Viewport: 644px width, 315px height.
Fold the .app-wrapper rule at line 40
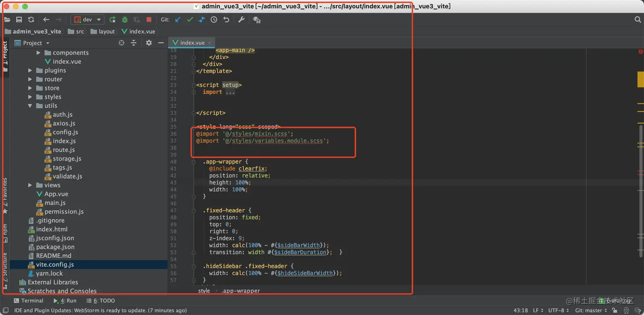click(x=194, y=162)
